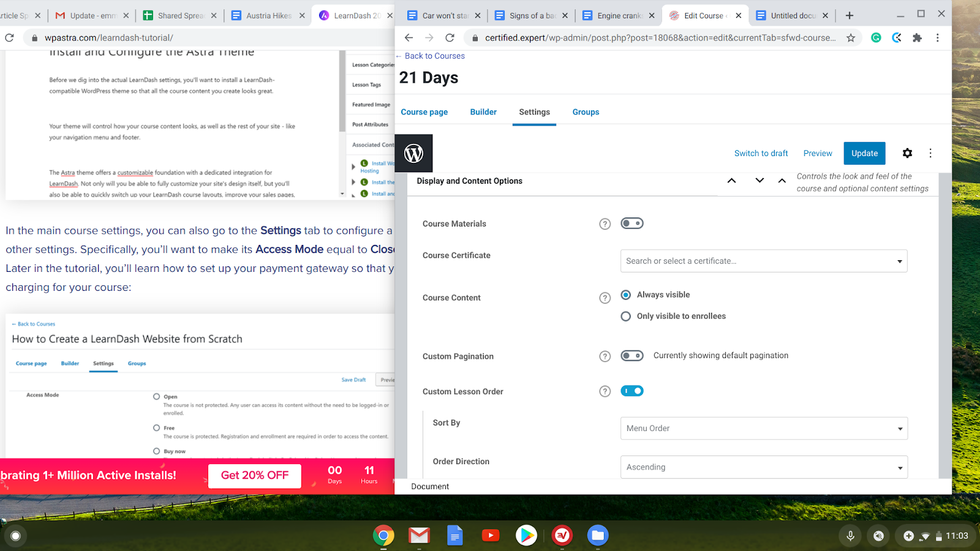Open ExpressVPN from the shelf

pos(562,536)
